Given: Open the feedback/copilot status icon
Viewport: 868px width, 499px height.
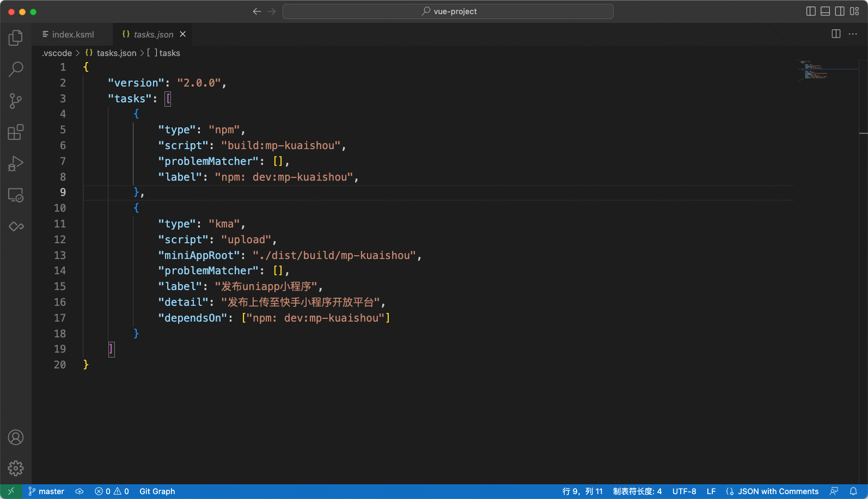Looking at the screenshot, I should 834,491.
